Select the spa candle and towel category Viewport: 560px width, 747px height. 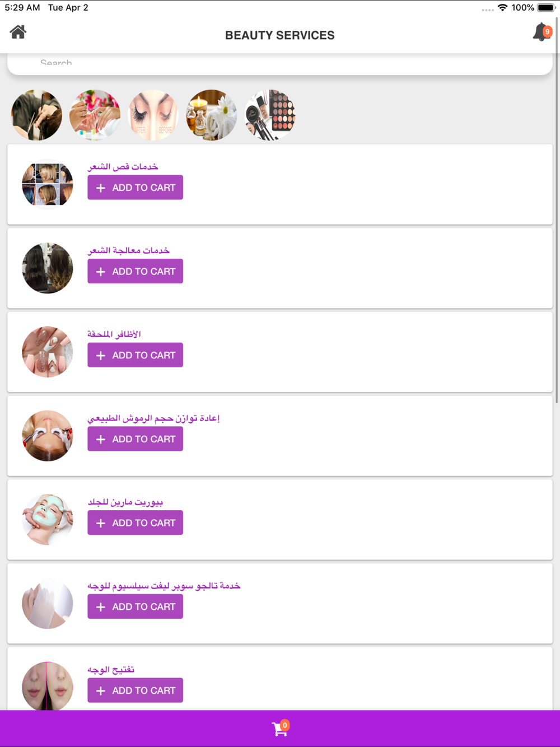click(211, 115)
